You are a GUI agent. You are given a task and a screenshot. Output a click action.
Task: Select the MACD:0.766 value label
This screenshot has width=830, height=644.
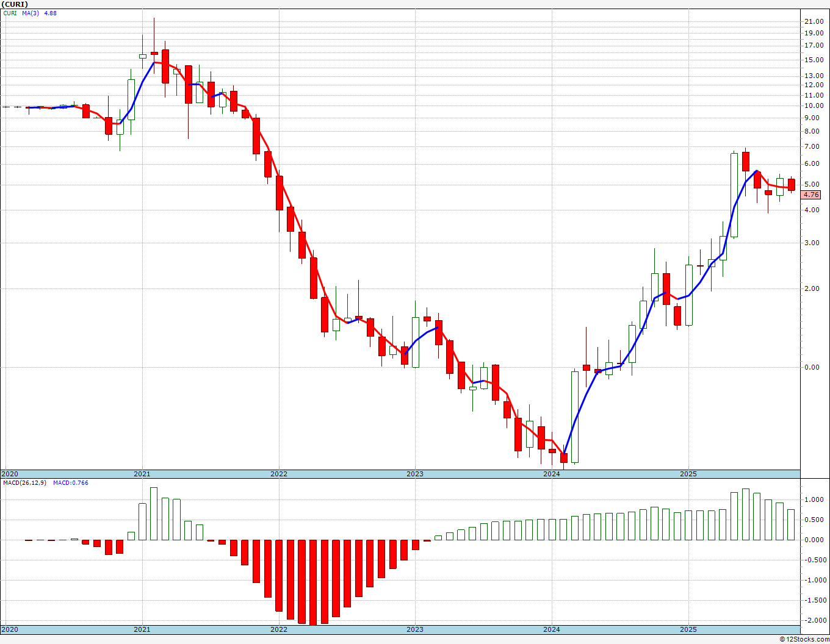71,483
